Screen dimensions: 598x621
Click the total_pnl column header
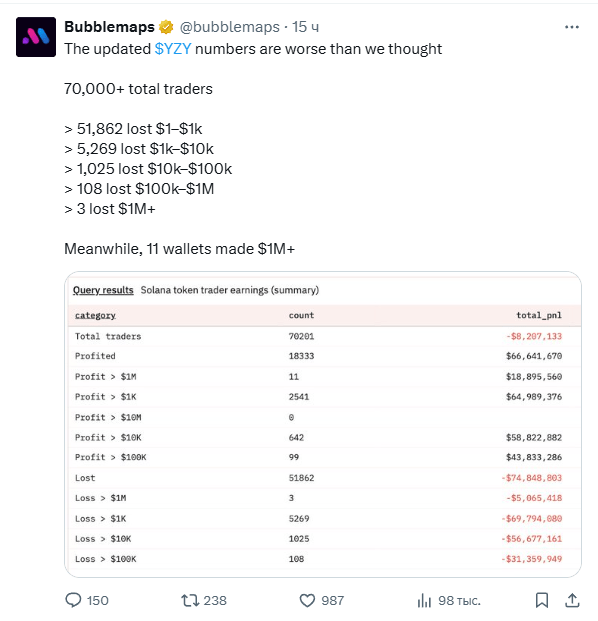539,315
